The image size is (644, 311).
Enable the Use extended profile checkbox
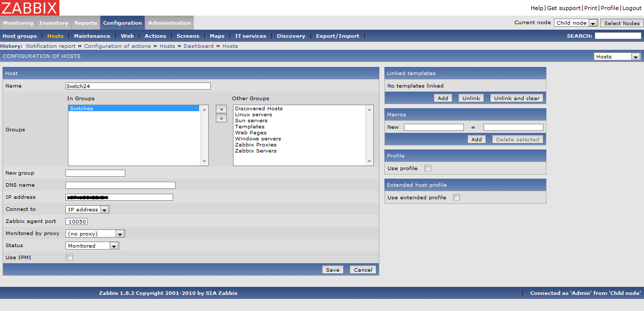tap(457, 198)
